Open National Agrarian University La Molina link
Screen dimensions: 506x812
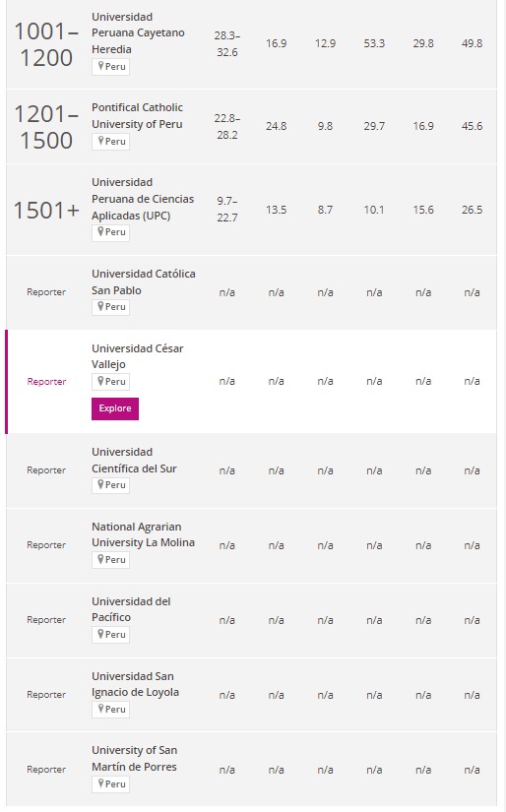click(143, 534)
